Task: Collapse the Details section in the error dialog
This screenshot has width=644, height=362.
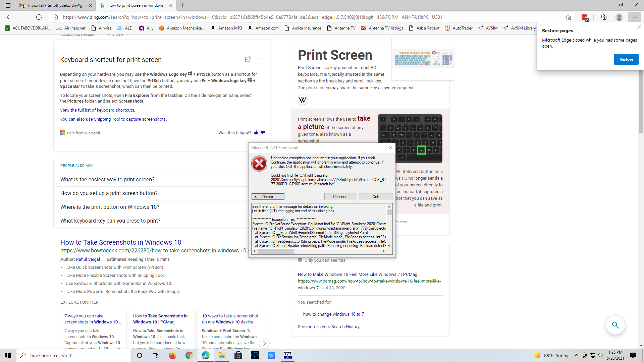Action: (268, 197)
